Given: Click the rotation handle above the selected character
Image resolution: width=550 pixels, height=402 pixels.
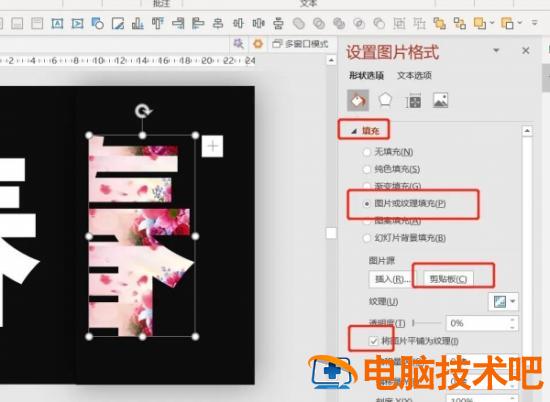Looking at the screenshot, I should click(143, 111).
